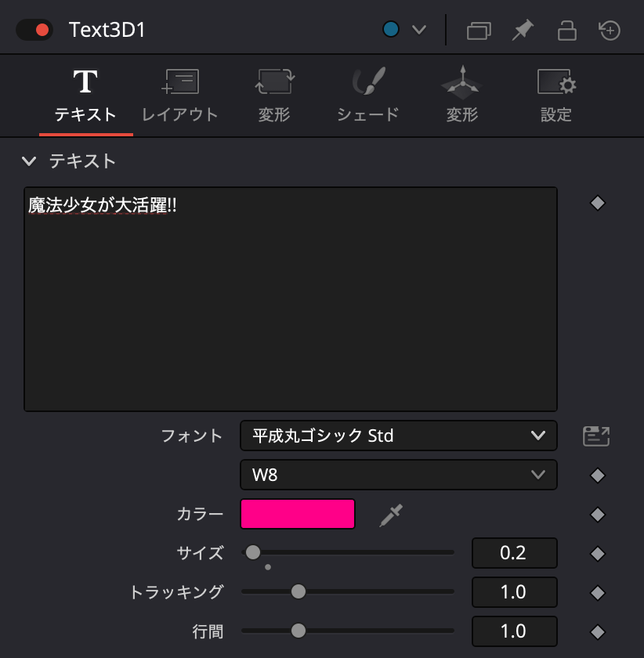Click the blue tile color dot

coord(390,30)
